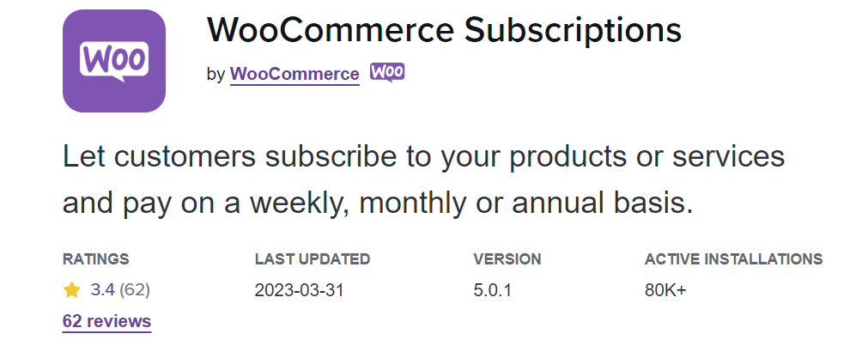Click the 2023-03-31 update date
Screen dimensions: 868x346
(x=299, y=290)
